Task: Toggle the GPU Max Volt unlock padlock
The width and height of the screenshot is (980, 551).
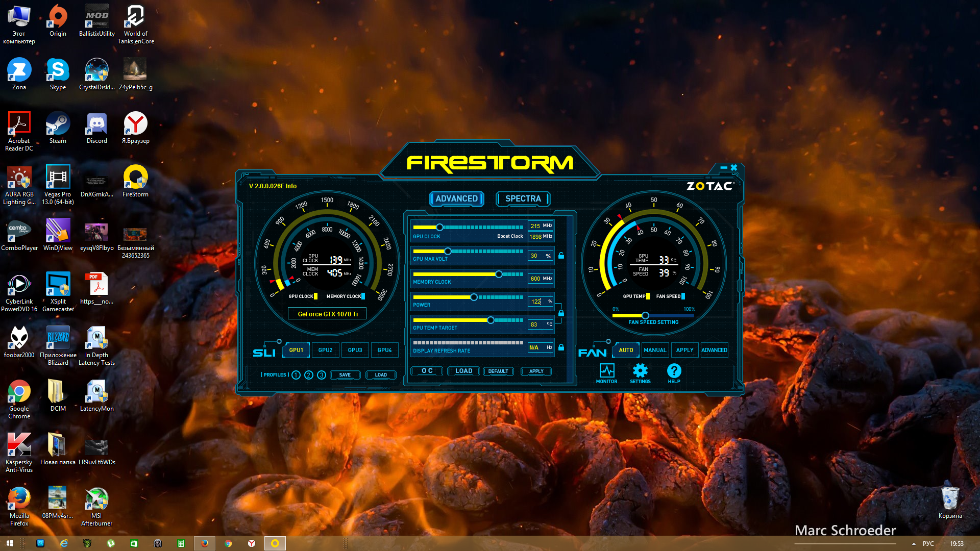Action: click(x=561, y=256)
